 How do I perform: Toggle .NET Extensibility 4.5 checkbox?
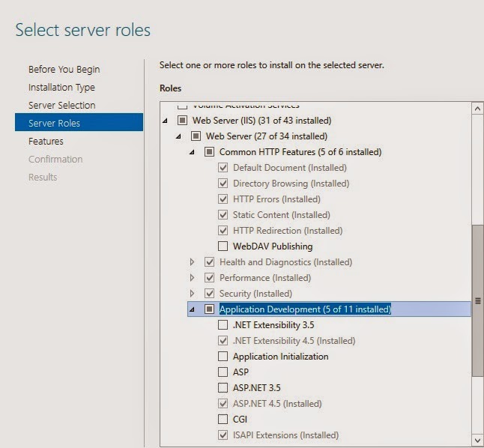point(223,341)
